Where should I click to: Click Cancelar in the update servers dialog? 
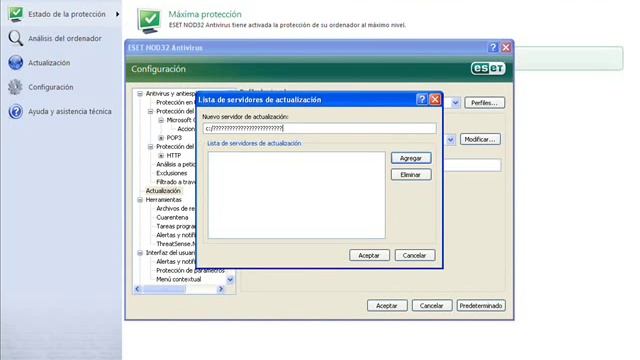click(x=415, y=255)
